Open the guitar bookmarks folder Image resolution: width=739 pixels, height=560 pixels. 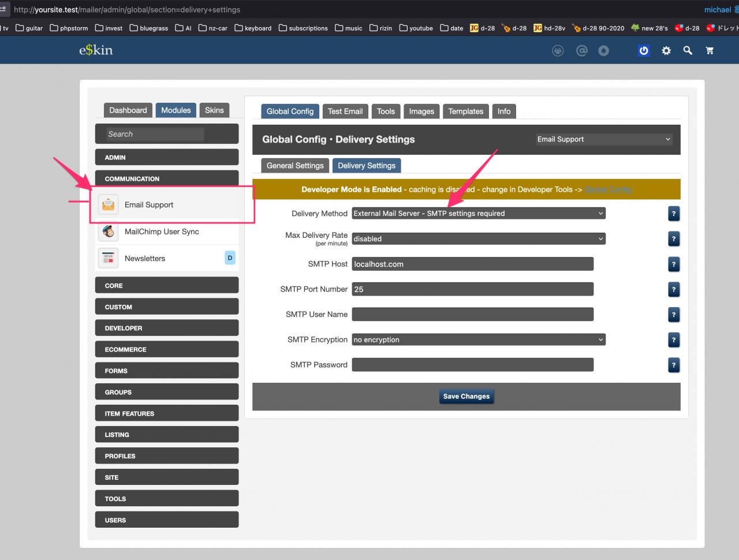[x=29, y=28]
